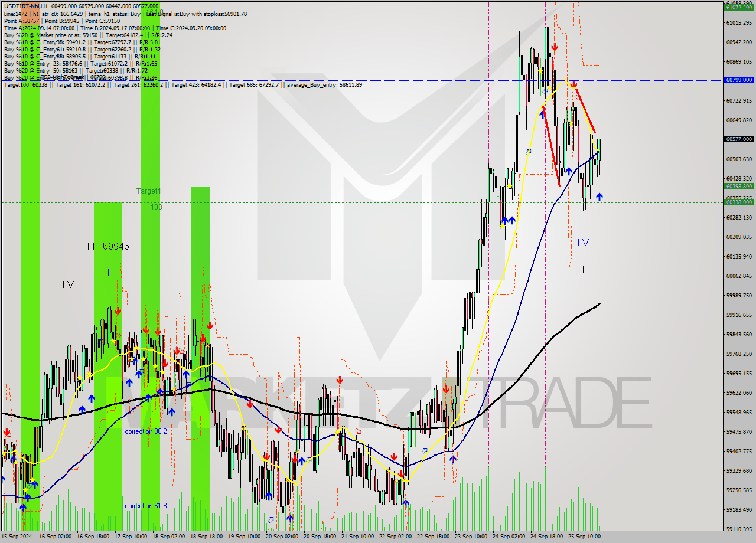Click the 61015.295 price axis label

(x=739, y=23)
